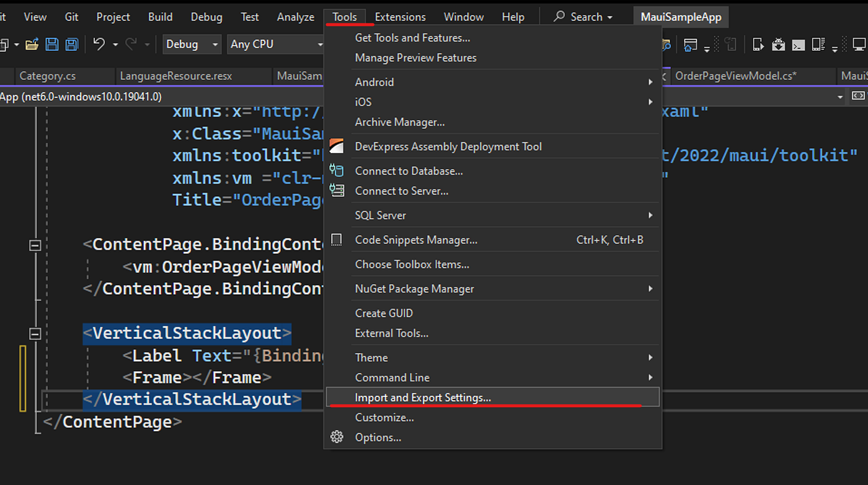This screenshot has width=868, height=485.
Task: Open the Android device log toolbar icon
Action: click(818, 45)
